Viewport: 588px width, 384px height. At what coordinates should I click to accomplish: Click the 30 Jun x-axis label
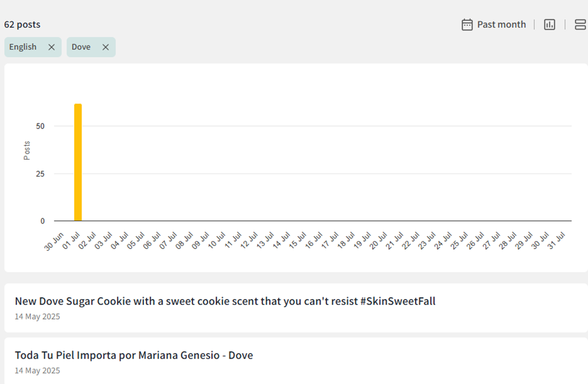click(x=55, y=241)
